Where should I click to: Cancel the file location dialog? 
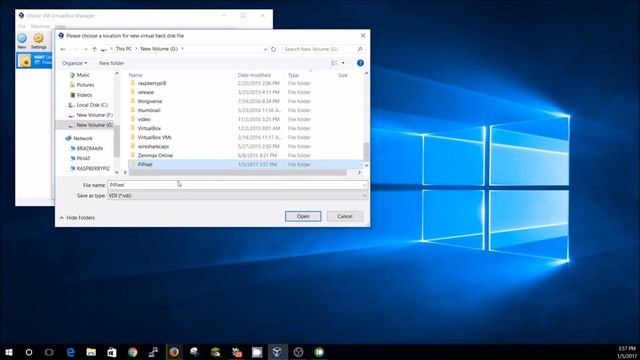tap(345, 216)
